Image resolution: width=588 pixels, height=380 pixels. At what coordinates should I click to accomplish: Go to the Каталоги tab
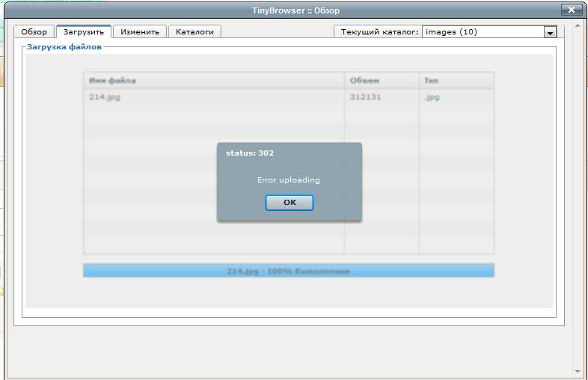click(195, 32)
